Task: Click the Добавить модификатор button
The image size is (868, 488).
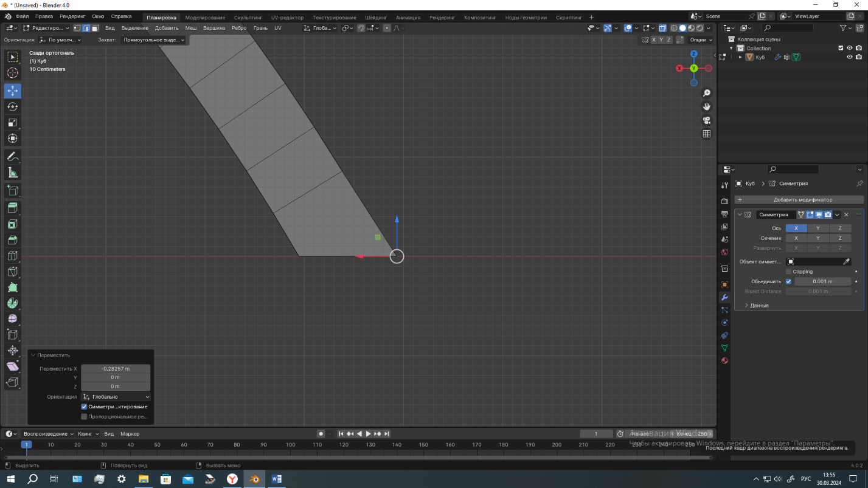Action: click(799, 199)
